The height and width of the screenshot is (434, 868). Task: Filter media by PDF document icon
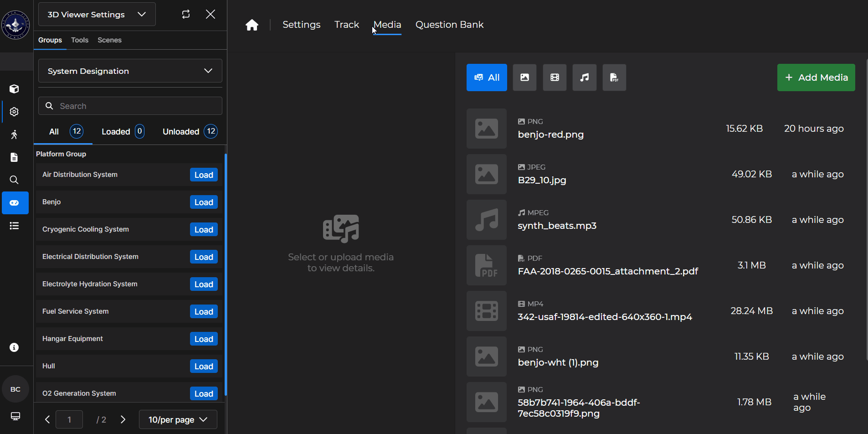pos(614,77)
